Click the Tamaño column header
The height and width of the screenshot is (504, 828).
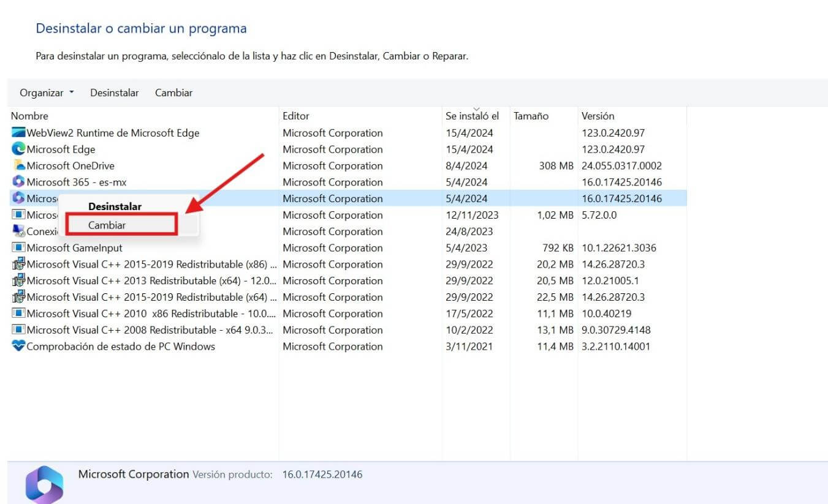531,116
